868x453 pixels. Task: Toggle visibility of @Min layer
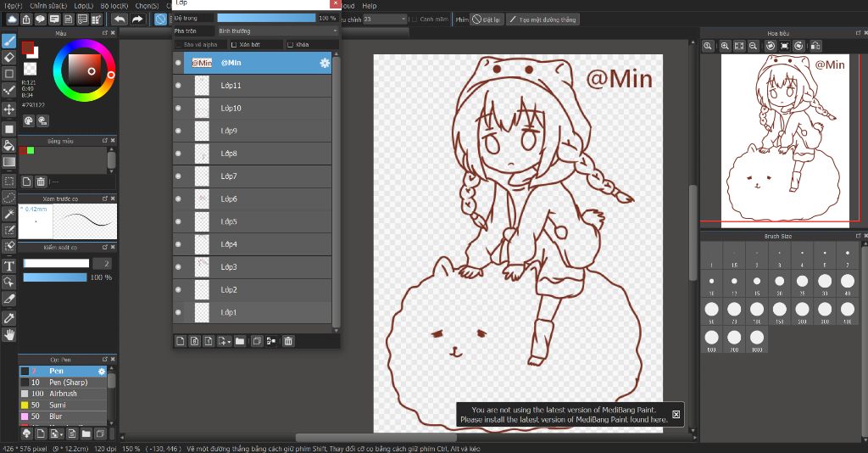click(x=178, y=63)
